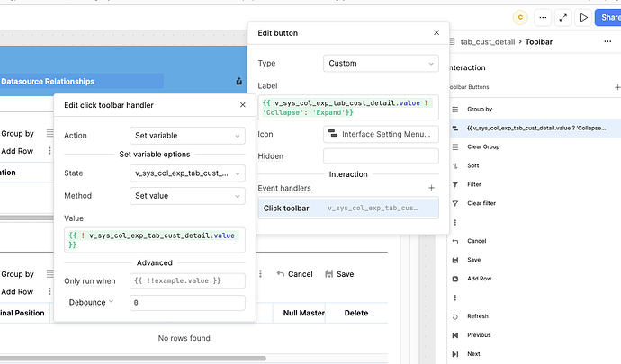
Task: Select the Next toolbar item
Action: pyautogui.click(x=535, y=354)
